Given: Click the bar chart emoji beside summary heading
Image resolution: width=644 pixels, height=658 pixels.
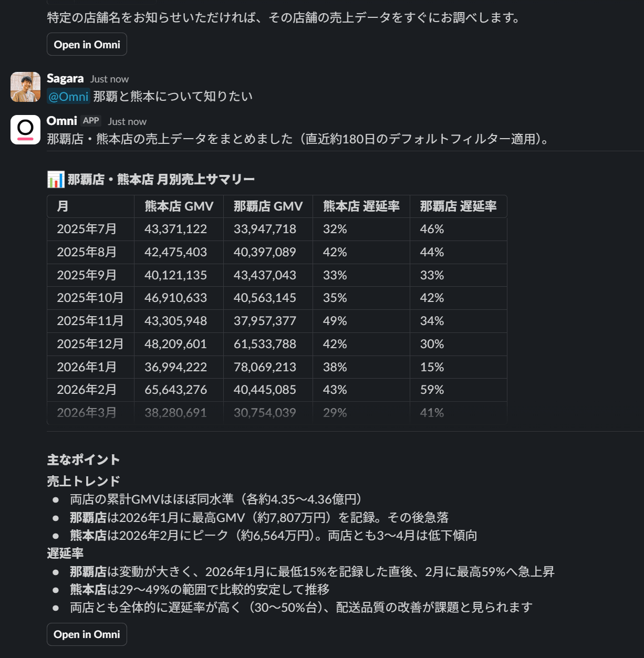Looking at the screenshot, I should point(55,180).
